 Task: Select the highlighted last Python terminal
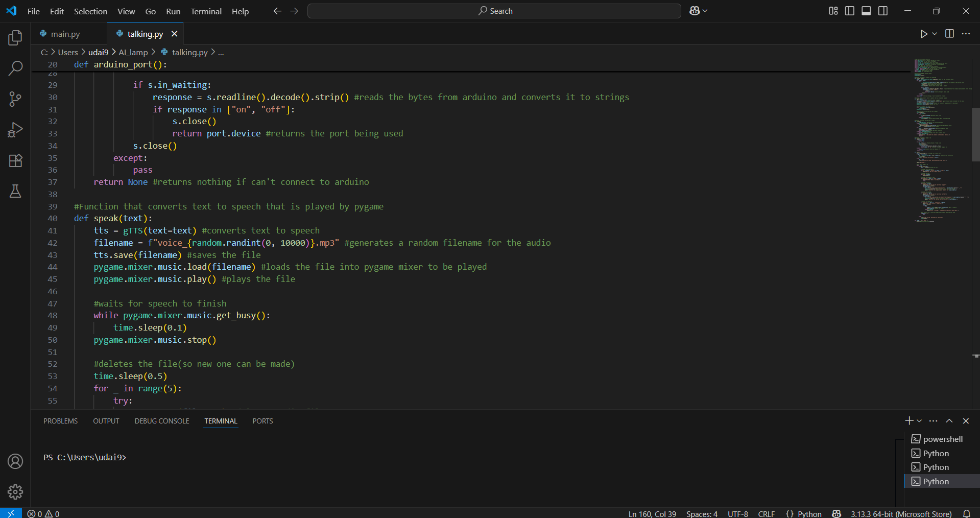tap(942, 481)
